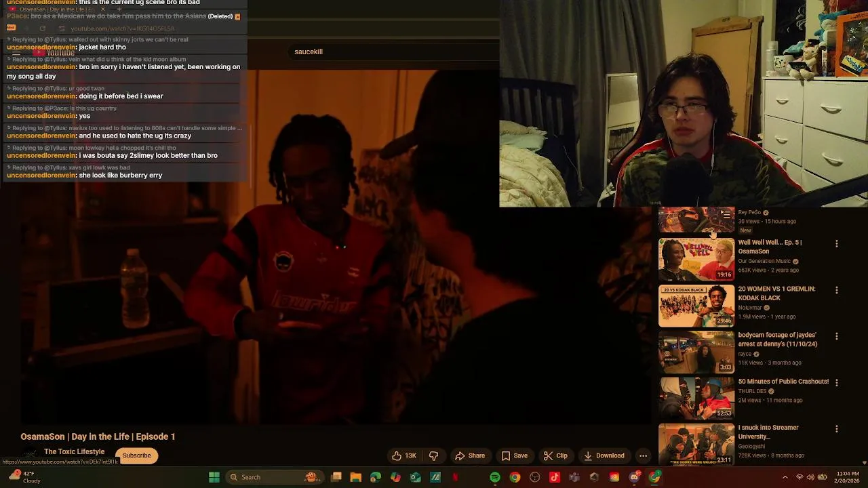Open the bodycam footage video thumbnail
This screenshot has height=488, width=868.
coord(696,352)
